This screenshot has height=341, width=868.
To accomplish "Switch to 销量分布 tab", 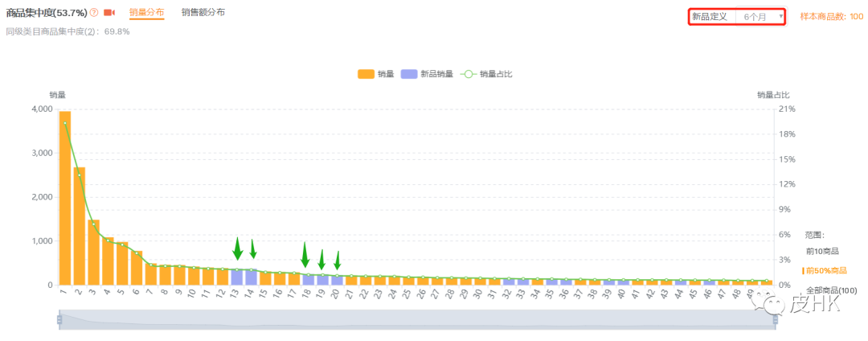I will [x=146, y=13].
